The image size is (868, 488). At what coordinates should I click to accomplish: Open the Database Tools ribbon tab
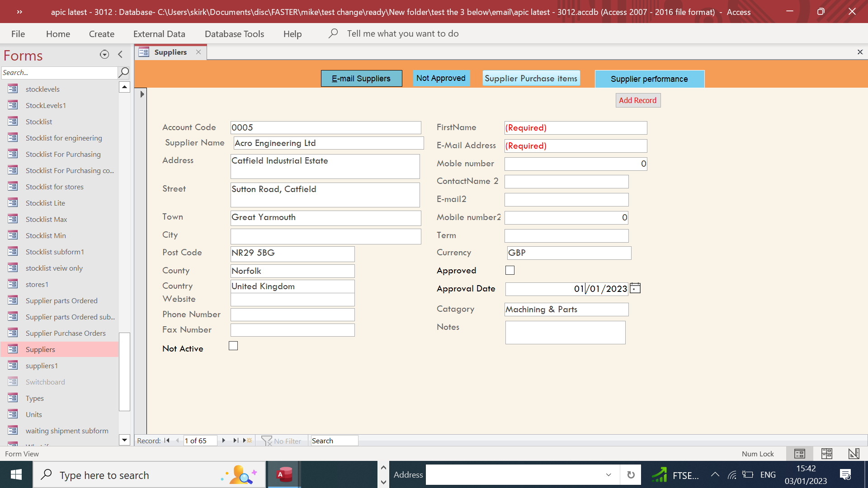234,34
